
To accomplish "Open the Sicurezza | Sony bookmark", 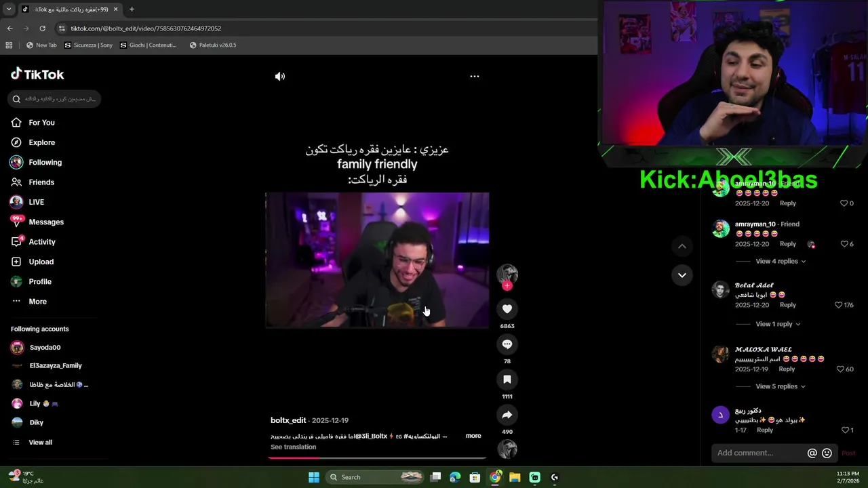I will coord(89,45).
